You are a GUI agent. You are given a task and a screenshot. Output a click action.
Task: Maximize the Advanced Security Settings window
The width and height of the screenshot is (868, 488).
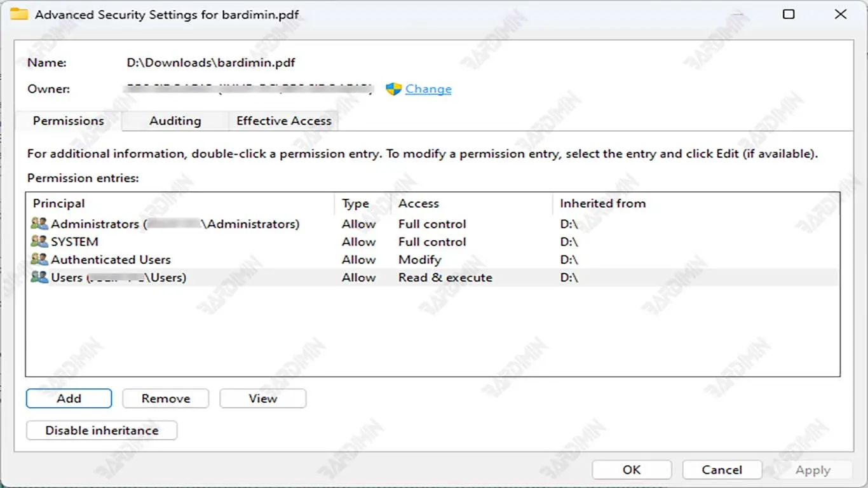pyautogui.click(x=789, y=14)
